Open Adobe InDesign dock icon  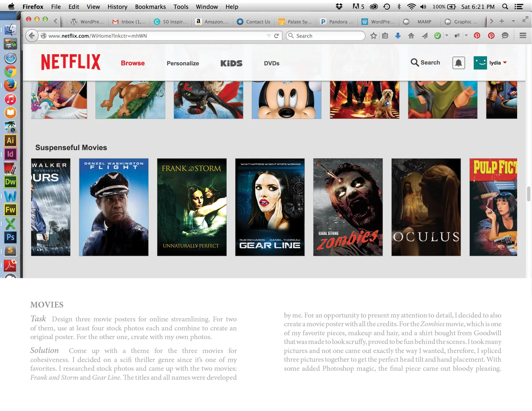point(10,154)
